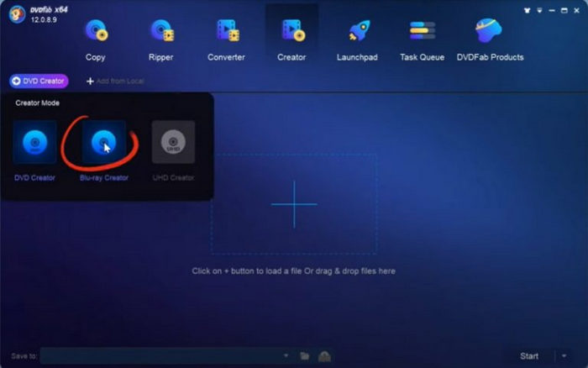Click the large plus to load file
Image resolution: width=588 pixels, height=368 pixels.
point(294,204)
